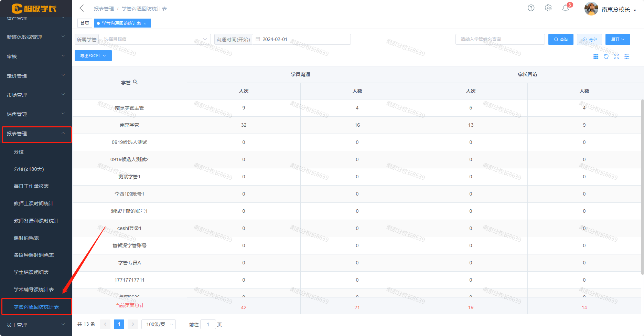Viewport: 644px width, 336px height.
Task: Click search icon beside 学管 column header
Action: tap(135, 82)
